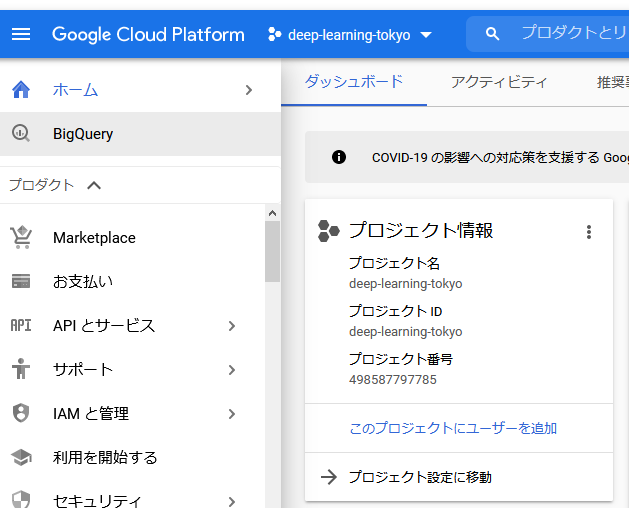Screen dimensions: 629x508
Task: Click このプロジェクトにユーザーを追加 link
Action: 453,428
